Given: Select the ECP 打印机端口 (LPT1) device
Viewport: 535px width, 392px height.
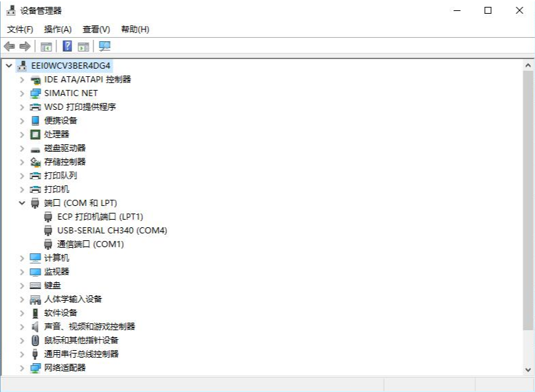Looking at the screenshot, I should click(100, 216).
